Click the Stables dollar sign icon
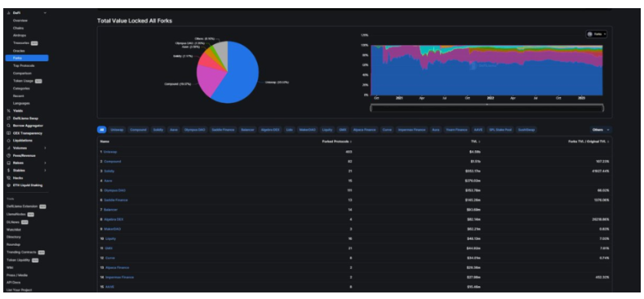The image size is (644, 299). [x=9, y=170]
